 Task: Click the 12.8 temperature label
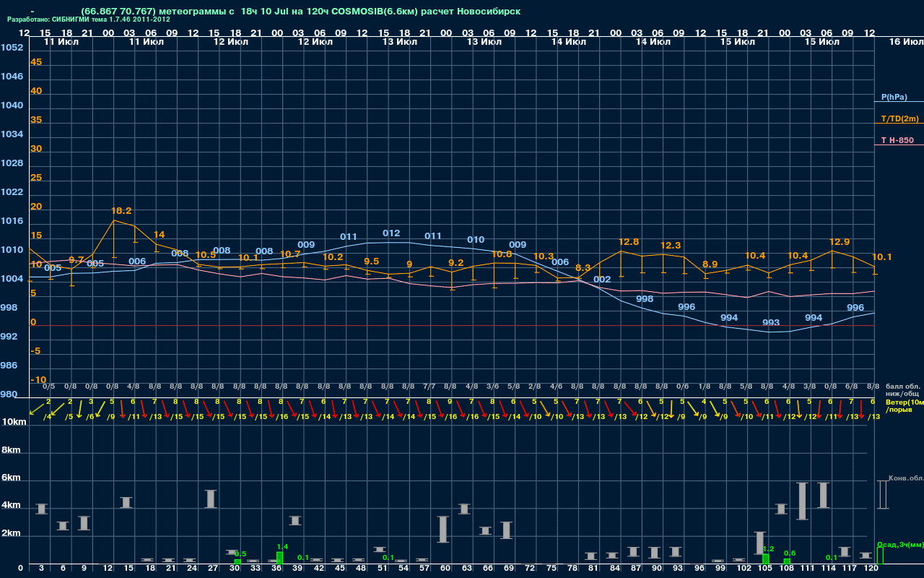pyautogui.click(x=629, y=242)
